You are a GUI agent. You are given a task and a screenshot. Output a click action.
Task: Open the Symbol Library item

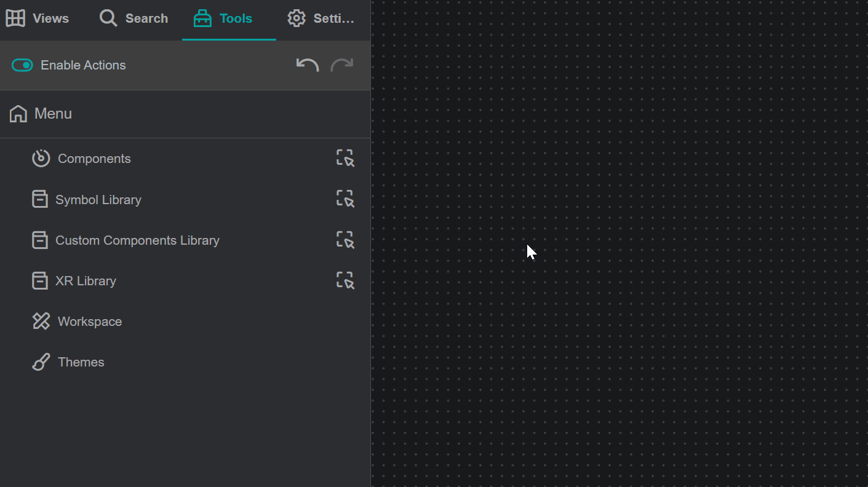(185, 199)
